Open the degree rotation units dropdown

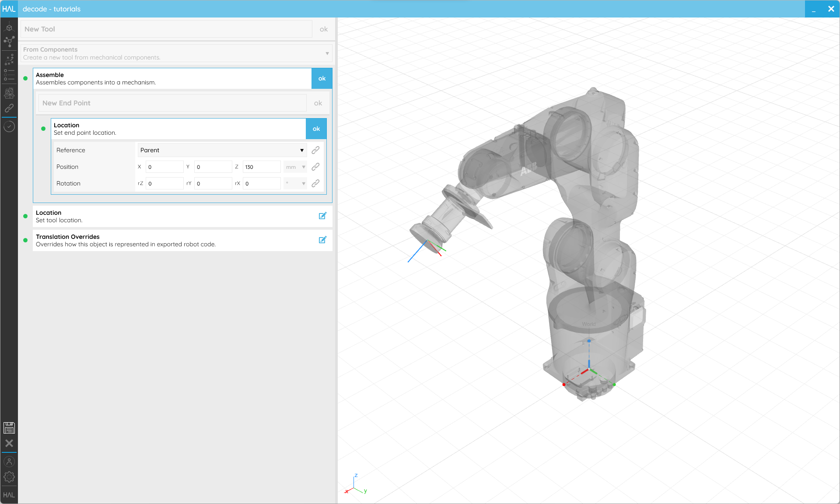pos(295,183)
